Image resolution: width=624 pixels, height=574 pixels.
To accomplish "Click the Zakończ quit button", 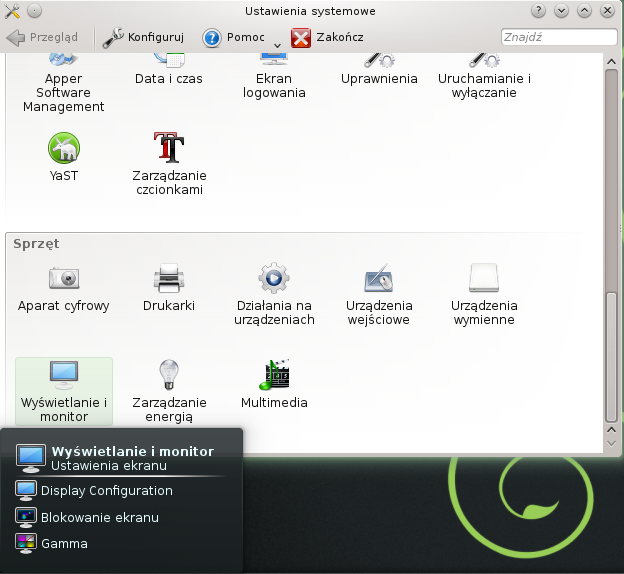I will (x=326, y=37).
